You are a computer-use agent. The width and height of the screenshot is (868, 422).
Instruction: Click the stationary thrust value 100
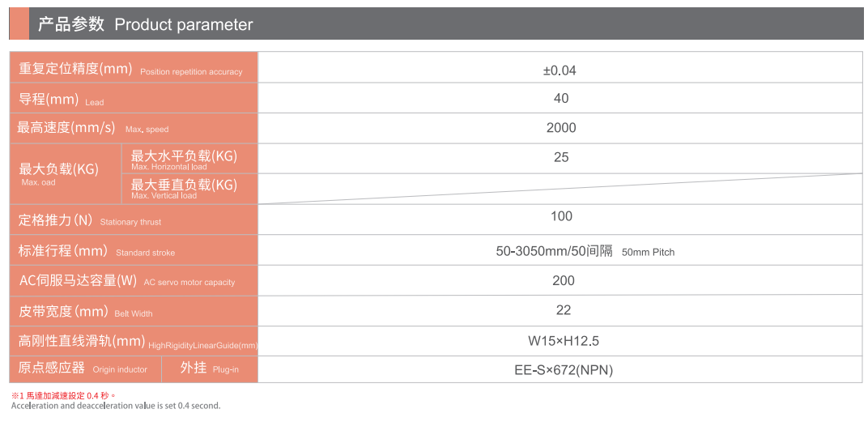(560, 216)
